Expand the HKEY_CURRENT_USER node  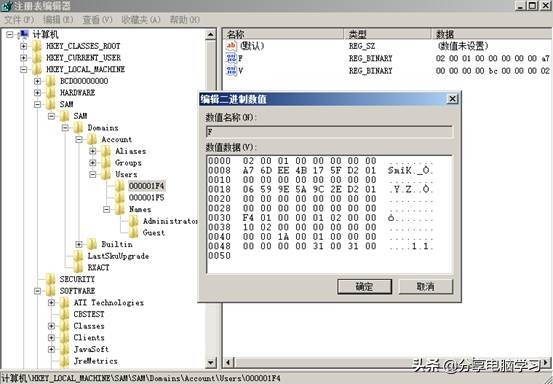coord(23,57)
